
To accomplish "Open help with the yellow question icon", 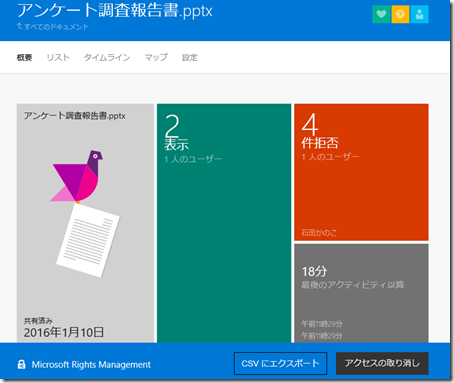I will click(400, 14).
